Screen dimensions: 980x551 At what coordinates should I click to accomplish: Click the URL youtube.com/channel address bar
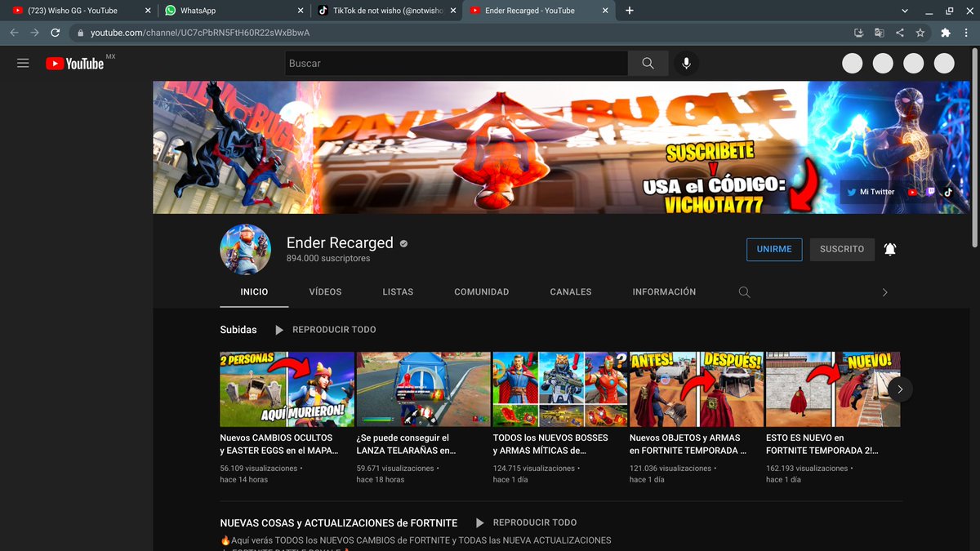[457, 33]
